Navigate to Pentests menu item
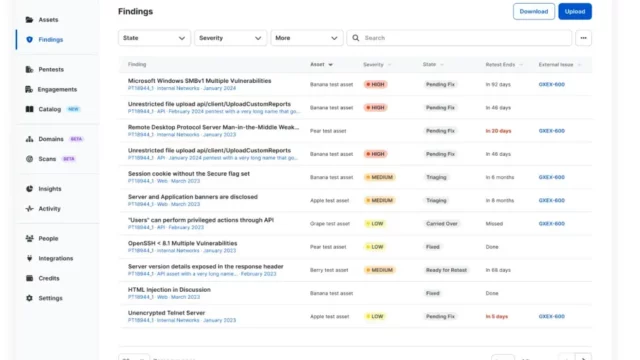The height and width of the screenshot is (360, 640). (x=51, y=69)
